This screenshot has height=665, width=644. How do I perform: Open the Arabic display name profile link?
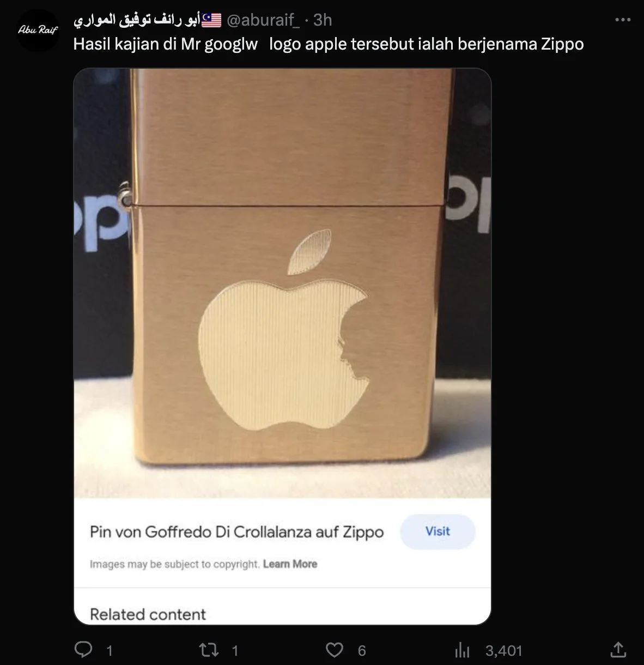pos(137,21)
